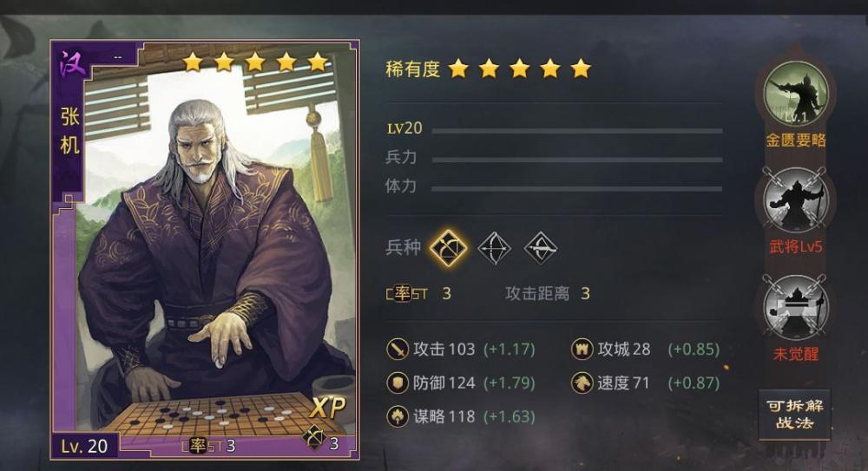Select the third crossbow troop type icon
This screenshot has width=868, height=471.
pos(540,248)
